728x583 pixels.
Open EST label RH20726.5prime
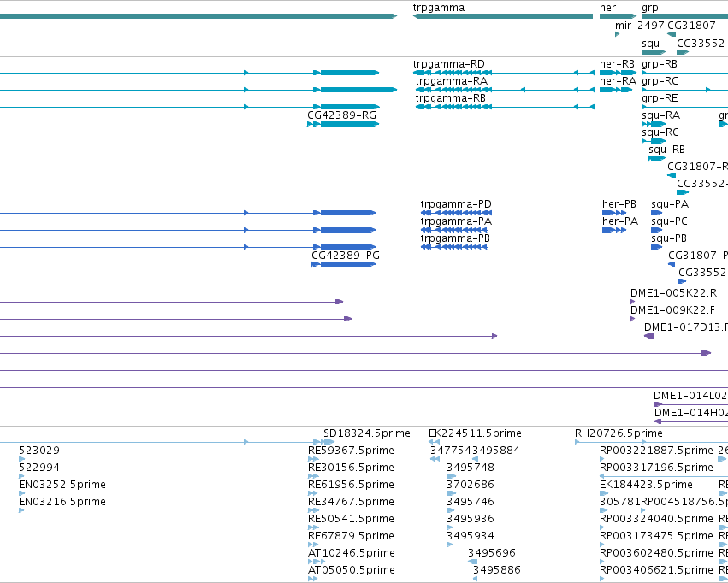pos(619,433)
